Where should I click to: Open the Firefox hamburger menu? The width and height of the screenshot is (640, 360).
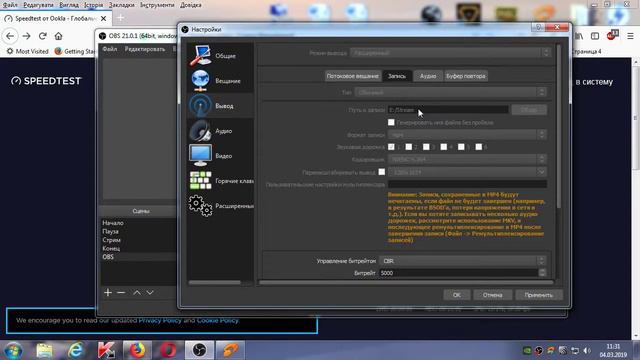tap(630, 36)
